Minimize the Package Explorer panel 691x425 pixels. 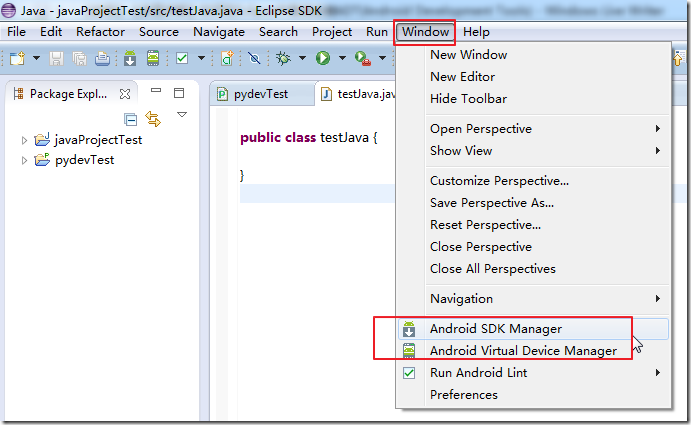click(x=156, y=91)
